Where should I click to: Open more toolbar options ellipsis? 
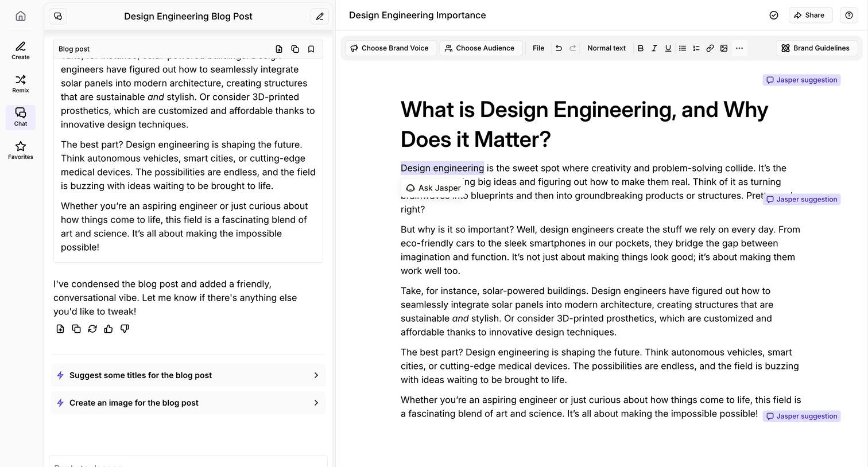pos(739,48)
